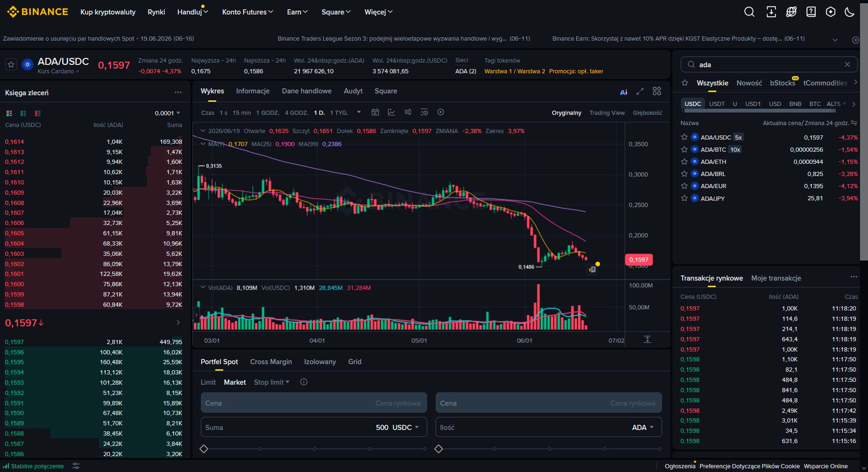Open chart calendar date picker icon

[x=375, y=113]
